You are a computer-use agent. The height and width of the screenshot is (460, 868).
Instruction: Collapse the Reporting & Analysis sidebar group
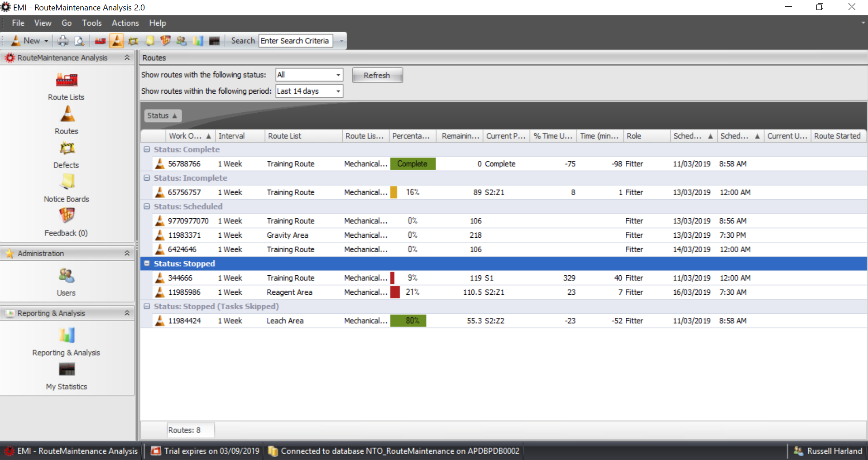click(x=127, y=313)
